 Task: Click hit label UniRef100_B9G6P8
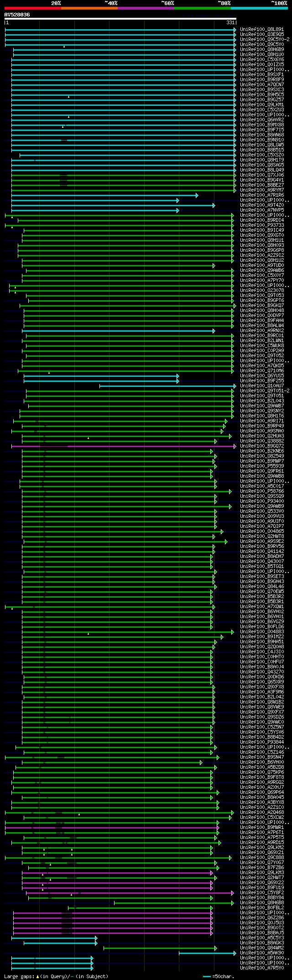(x=262, y=250)
